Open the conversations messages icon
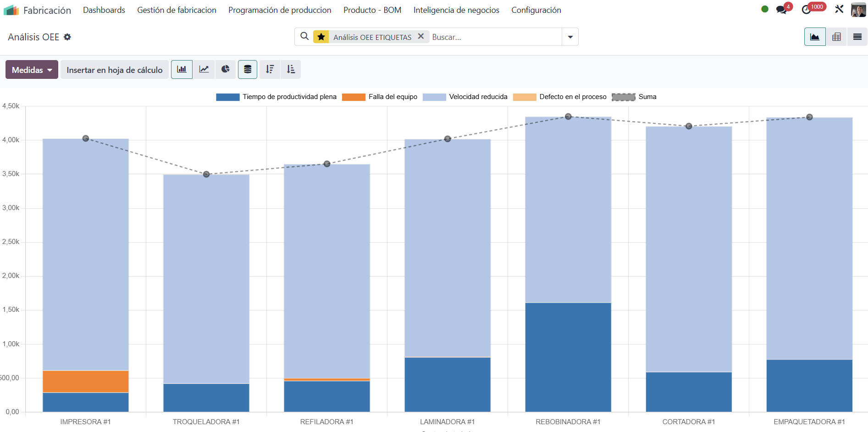Image resolution: width=868 pixels, height=432 pixels. [x=781, y=10]
